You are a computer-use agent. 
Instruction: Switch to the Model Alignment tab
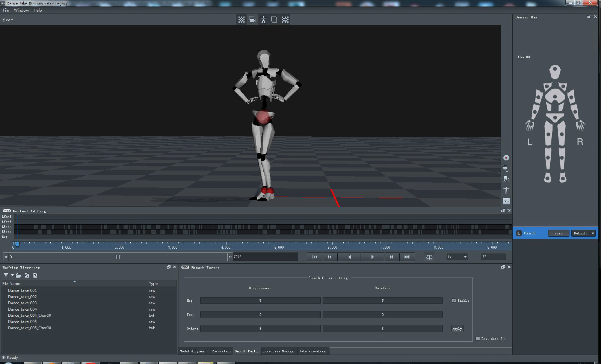(194, 351)
